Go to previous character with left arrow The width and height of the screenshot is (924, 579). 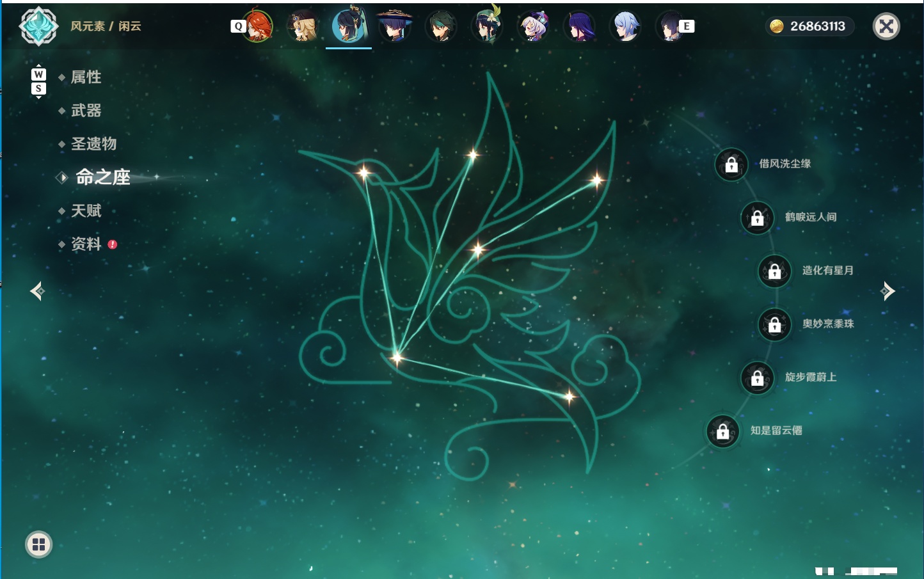[x=37, y=291]
